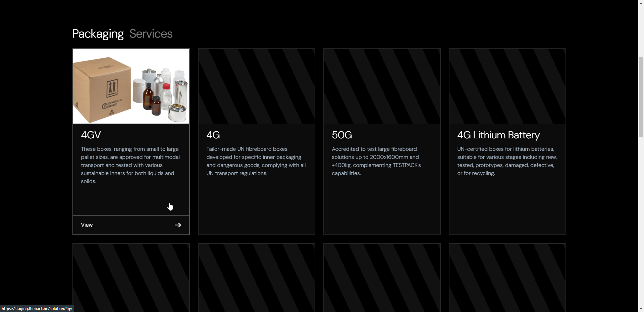Select the 50G card heading
The image size is (644, 312).
[342, 135]
